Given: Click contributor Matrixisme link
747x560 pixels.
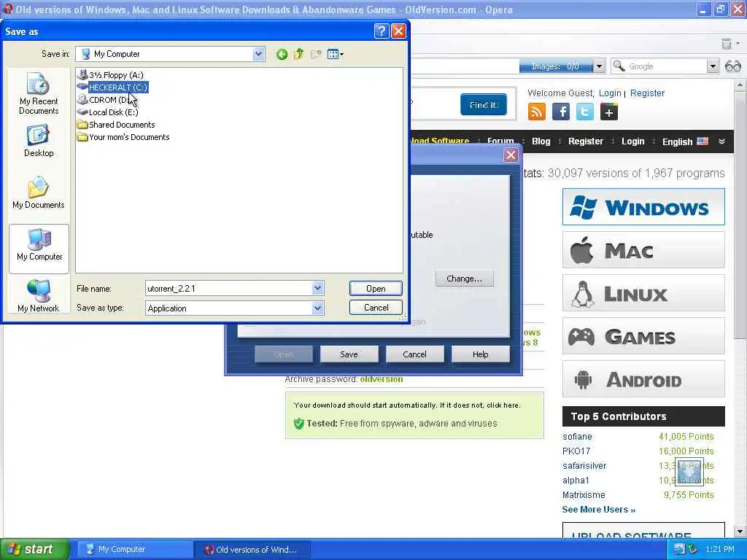Looking at the screenshot, I should coord(584,495).
